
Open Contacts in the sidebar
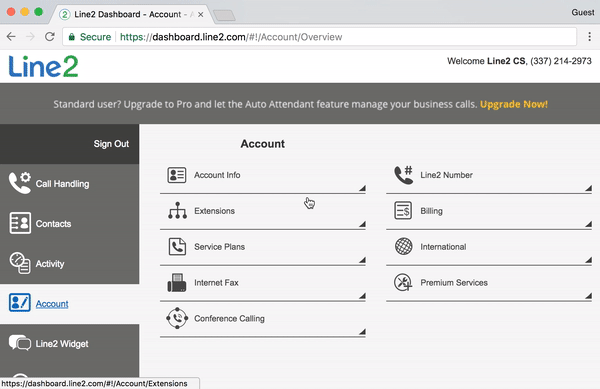(x=70, y=224)
